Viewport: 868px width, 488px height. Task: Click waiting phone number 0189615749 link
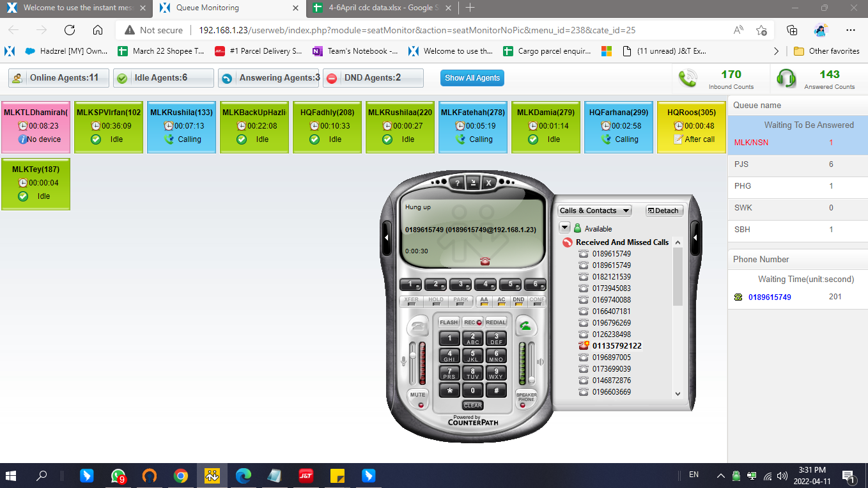[x=770, y=297]
